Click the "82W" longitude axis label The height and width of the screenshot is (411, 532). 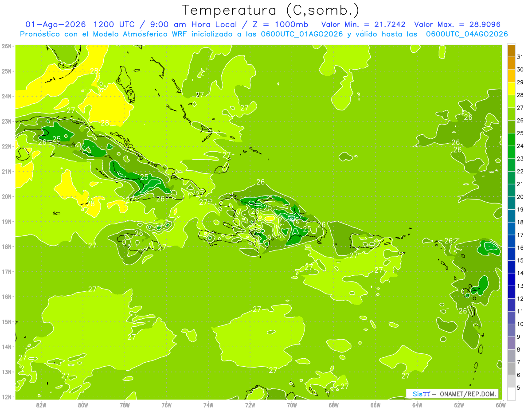point(41,405)
